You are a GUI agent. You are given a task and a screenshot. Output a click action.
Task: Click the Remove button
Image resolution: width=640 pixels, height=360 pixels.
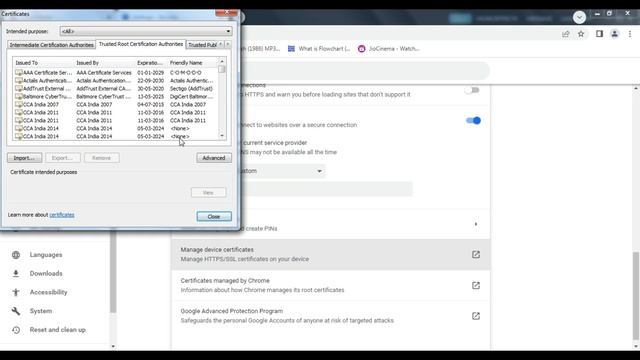point(102,158)
